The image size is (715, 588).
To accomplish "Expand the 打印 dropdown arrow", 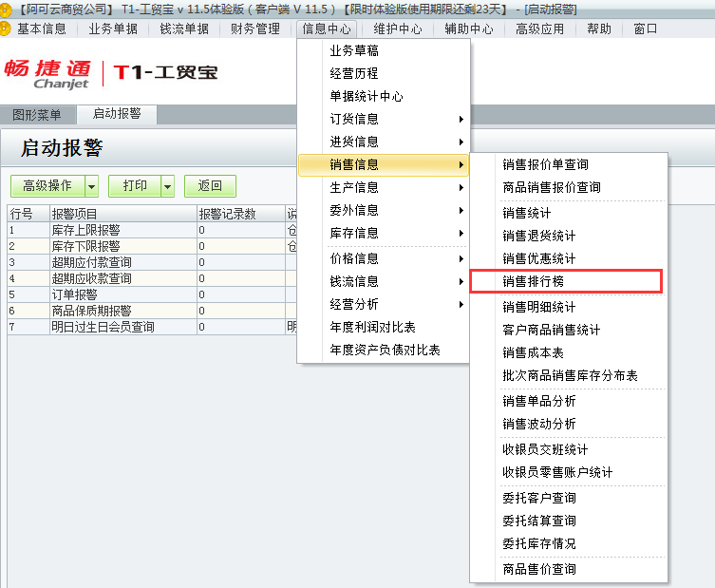I will click(x=168, y=186).
